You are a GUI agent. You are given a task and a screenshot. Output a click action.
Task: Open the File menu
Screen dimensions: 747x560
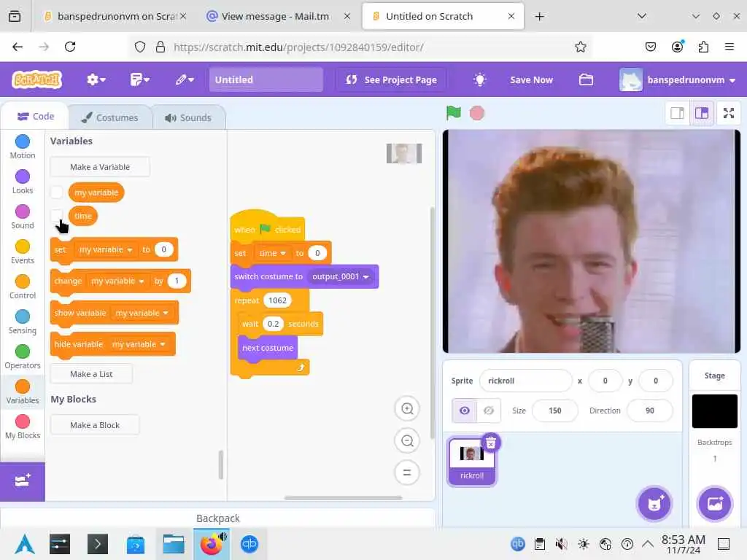(x=139, y=79)
